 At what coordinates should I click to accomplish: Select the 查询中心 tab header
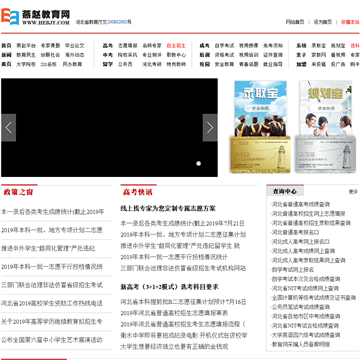[285, 191]
